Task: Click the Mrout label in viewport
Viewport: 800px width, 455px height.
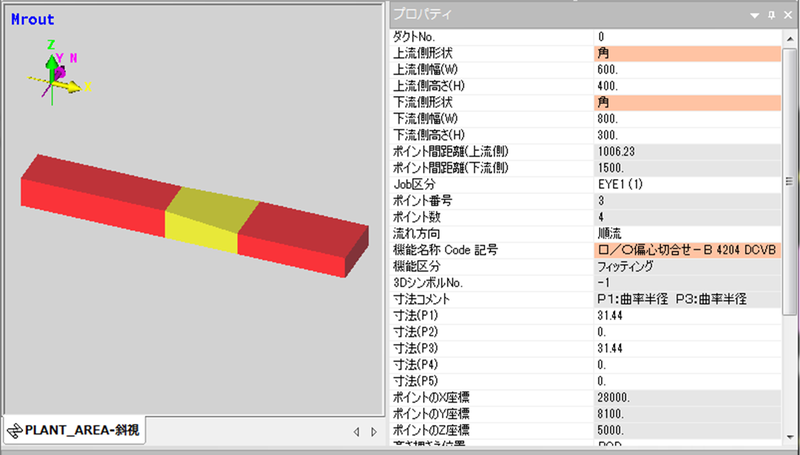Action: (33, 19)
